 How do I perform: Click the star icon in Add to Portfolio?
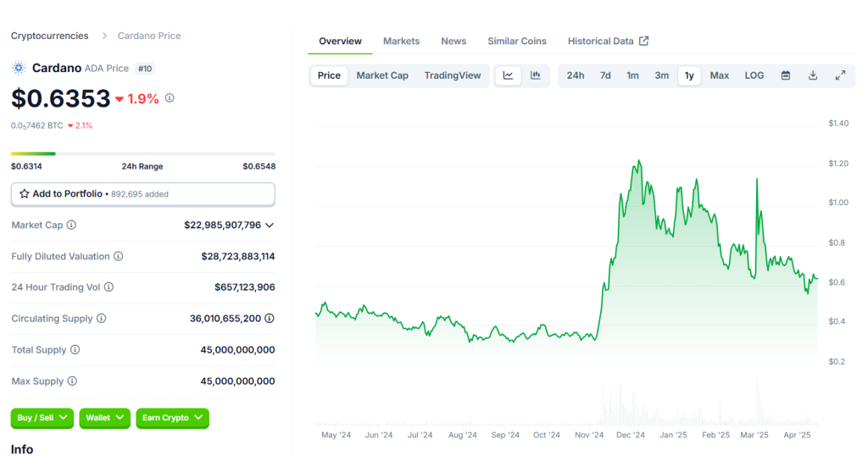tap(25, 194)
